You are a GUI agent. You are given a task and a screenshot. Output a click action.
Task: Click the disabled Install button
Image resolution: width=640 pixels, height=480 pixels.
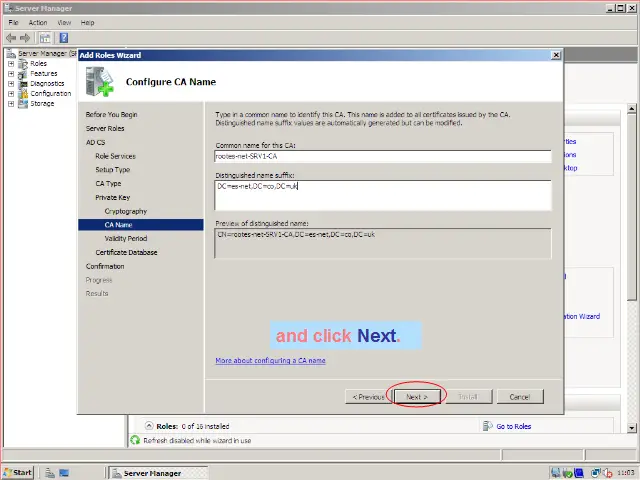pyautogui.click(x=469, y=397)
